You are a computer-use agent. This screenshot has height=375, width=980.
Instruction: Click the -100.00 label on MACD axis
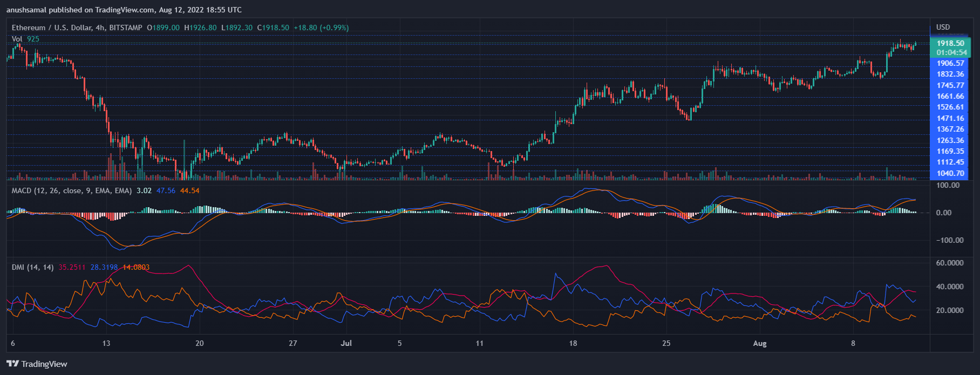[x=949, y=240]
